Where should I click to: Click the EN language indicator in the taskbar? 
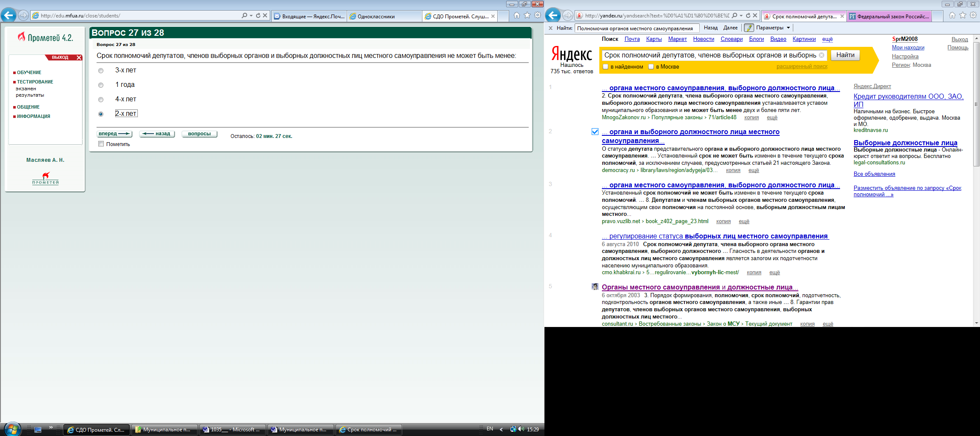point(490,429)
